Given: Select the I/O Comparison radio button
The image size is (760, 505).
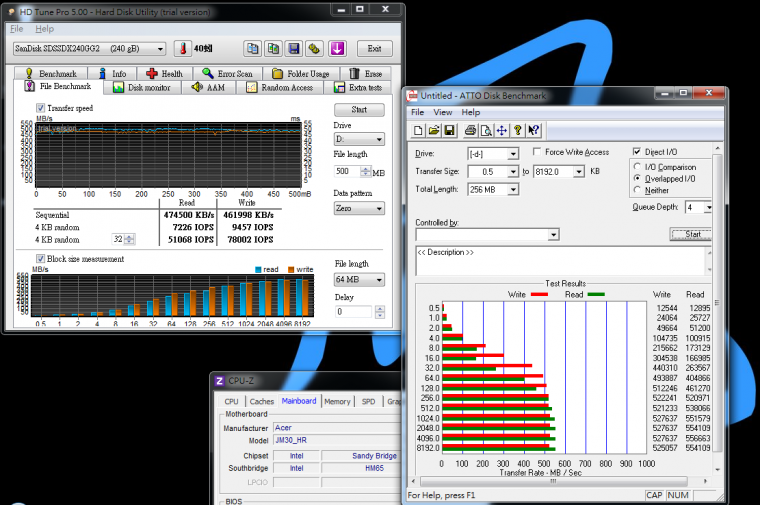Looking at the screenshot, I should point(637,167).
